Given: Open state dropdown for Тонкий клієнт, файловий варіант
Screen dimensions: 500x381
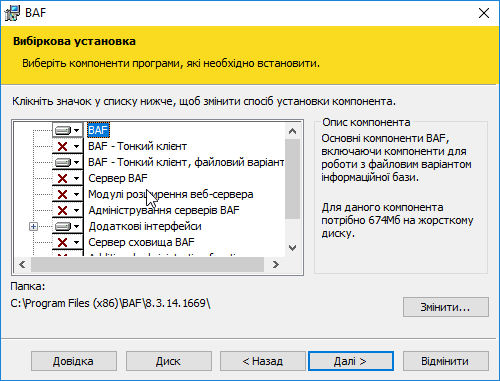Looking at the screenshot, I should (68, 162).
